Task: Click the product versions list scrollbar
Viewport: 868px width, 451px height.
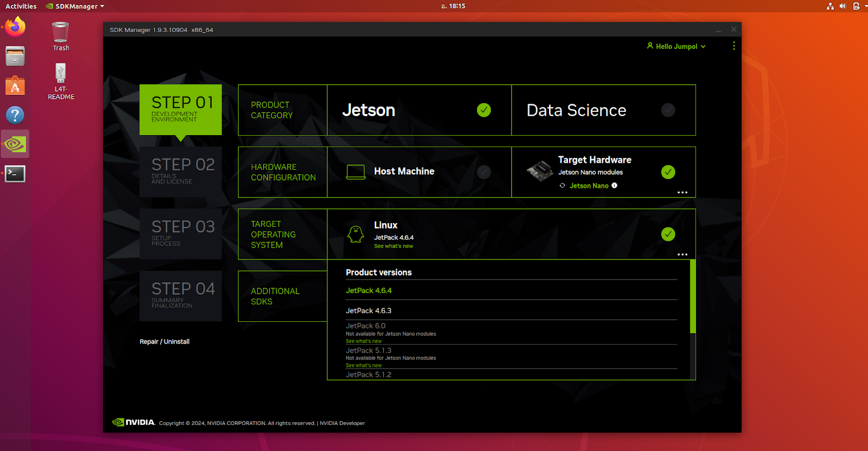Action: (x=693, y=296)
